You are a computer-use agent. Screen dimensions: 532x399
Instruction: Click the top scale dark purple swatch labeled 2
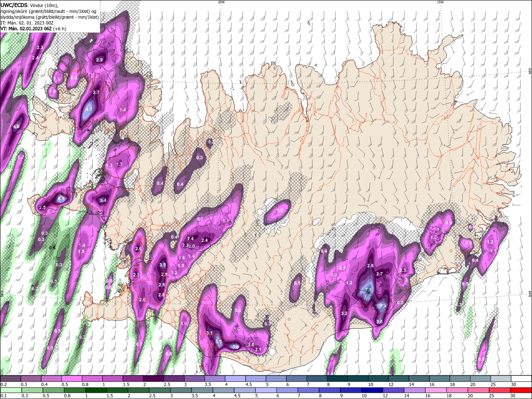tap(153, 379)
